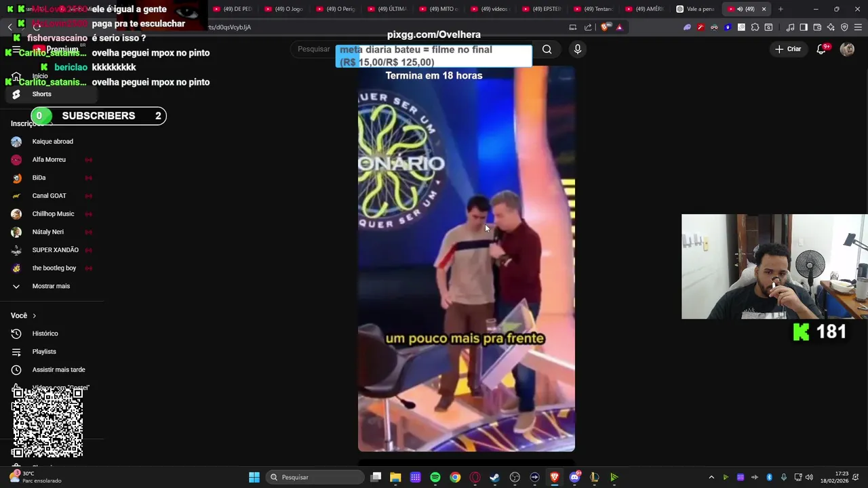The height and width of the screenshot is (488, 868).
Task: Open the Shorts section in sidebar
Action: (51, 94)
